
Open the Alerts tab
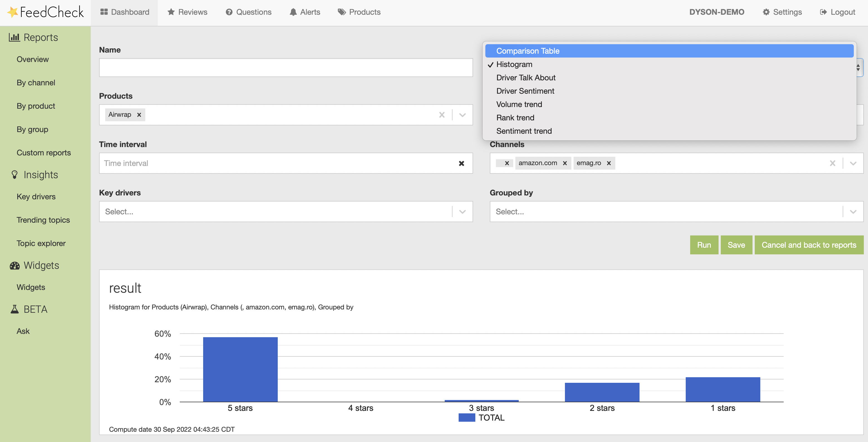[305, 12]
